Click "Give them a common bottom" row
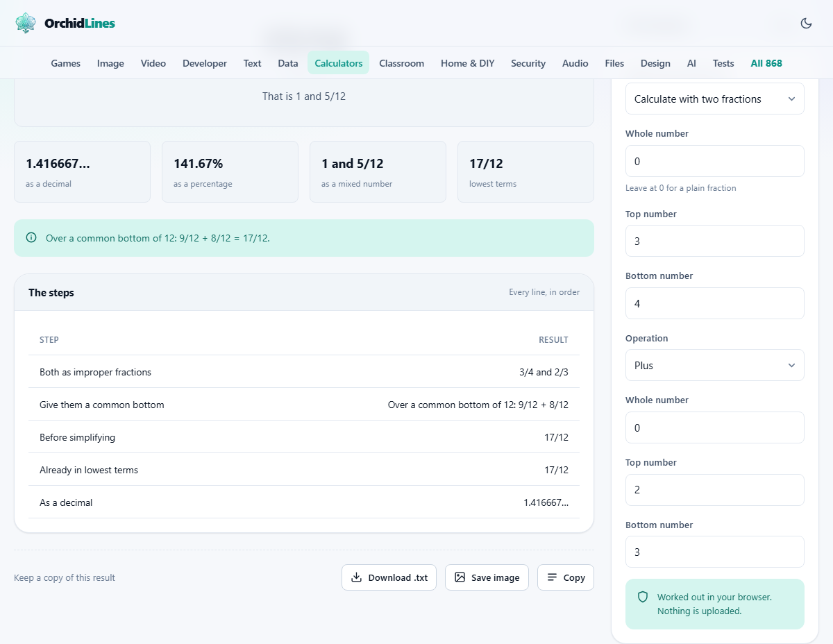 (x=304, y=405)
